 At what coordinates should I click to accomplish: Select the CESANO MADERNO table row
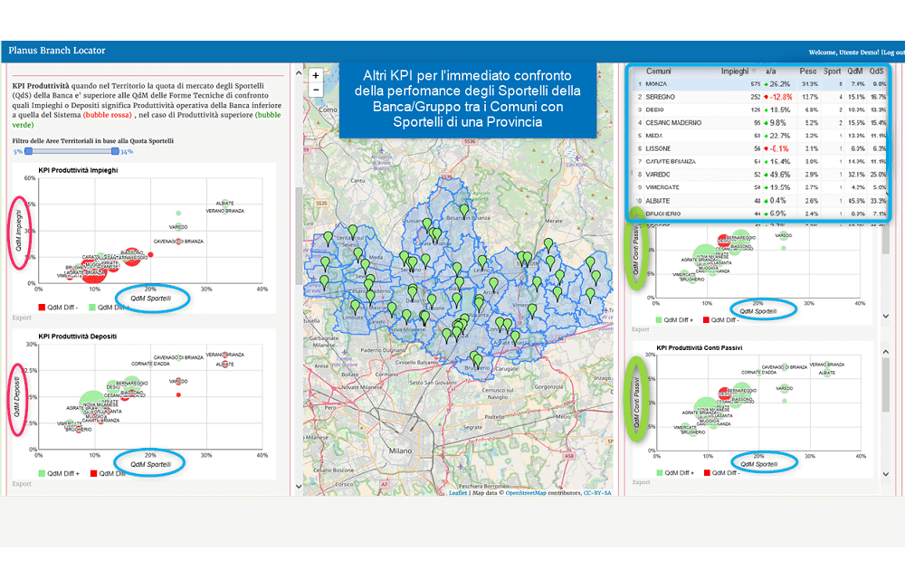point(759,123)
